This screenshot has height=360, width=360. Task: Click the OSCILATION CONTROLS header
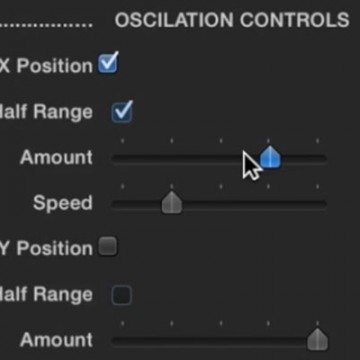pos(232,20)
